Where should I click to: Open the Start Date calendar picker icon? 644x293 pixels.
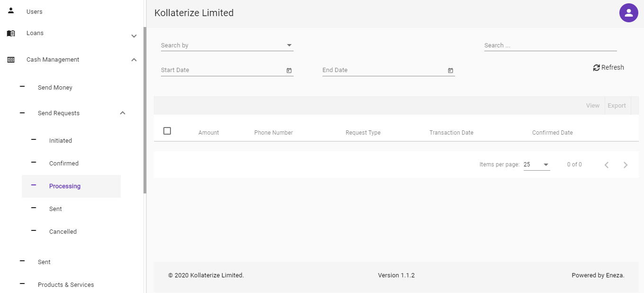click(x=289, y=71)
